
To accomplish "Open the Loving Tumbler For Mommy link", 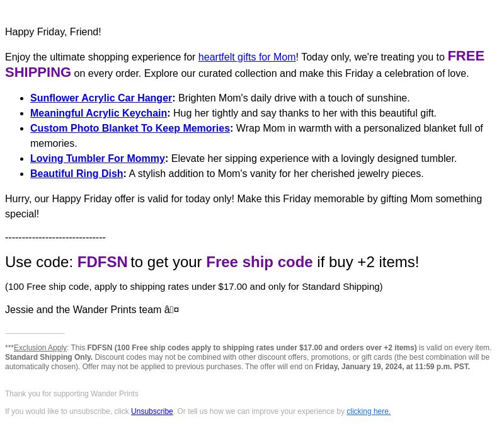I will 98,159.
